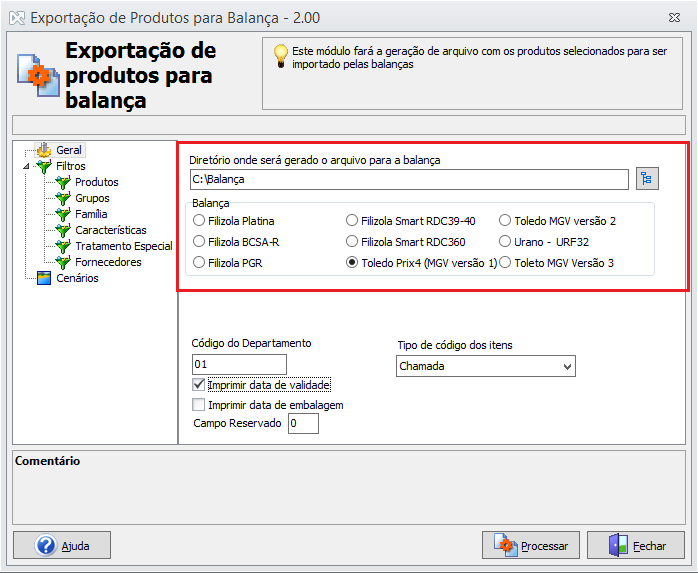Image resolution: width=698 pixels, height=573 pixels.
Task: Click the Código do Departamento field
Action: tap(239, 364)
